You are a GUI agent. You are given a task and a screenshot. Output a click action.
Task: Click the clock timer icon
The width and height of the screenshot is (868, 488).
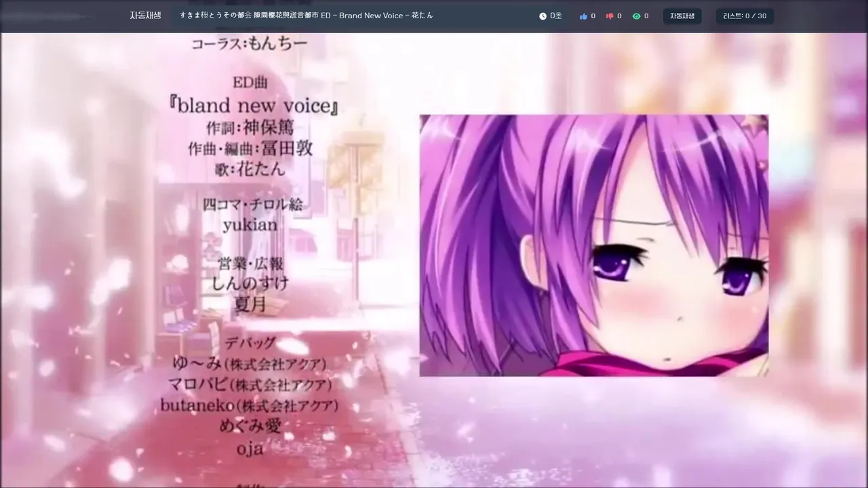click(x=542, y=16)
